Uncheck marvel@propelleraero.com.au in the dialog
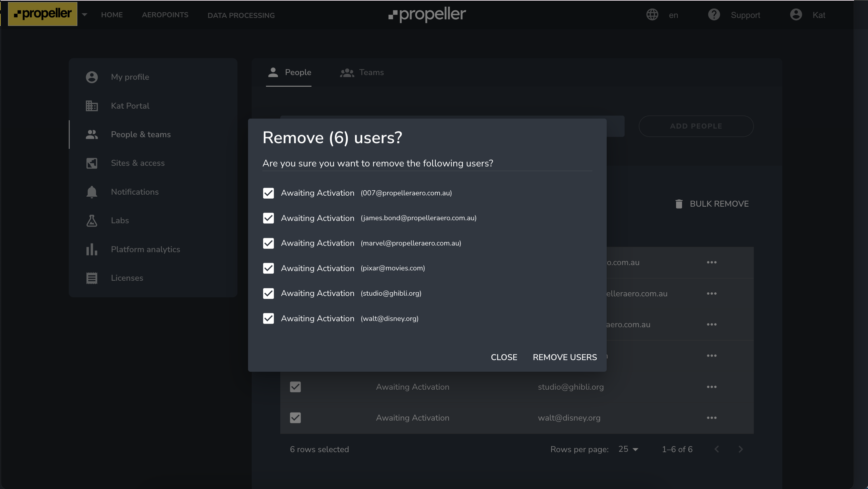868x489 pixels. point(268,243)
